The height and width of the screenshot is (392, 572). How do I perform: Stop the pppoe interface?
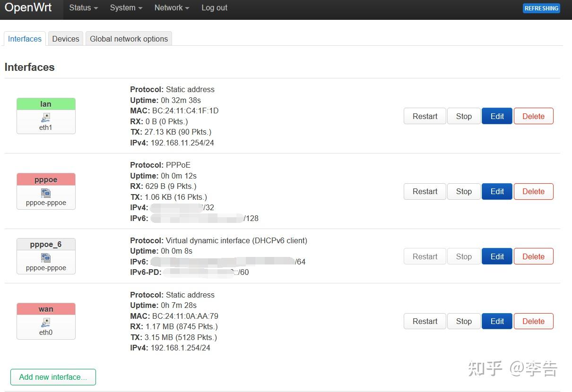(463, 191)
